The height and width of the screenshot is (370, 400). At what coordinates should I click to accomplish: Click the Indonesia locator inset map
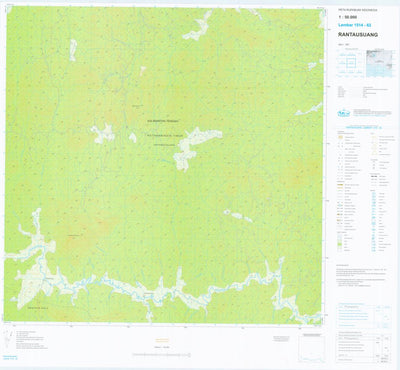click(x=379, y=64)
